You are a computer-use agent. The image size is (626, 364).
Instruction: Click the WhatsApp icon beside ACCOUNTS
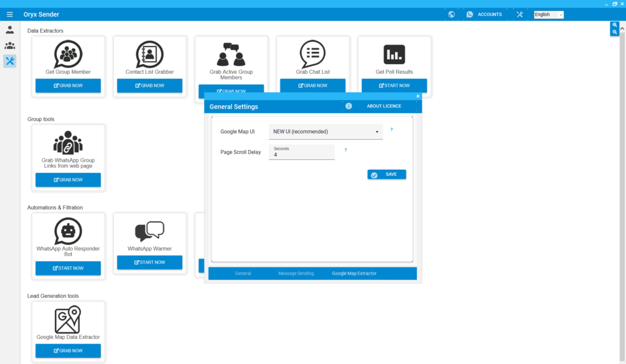click(x=469, y=15)
